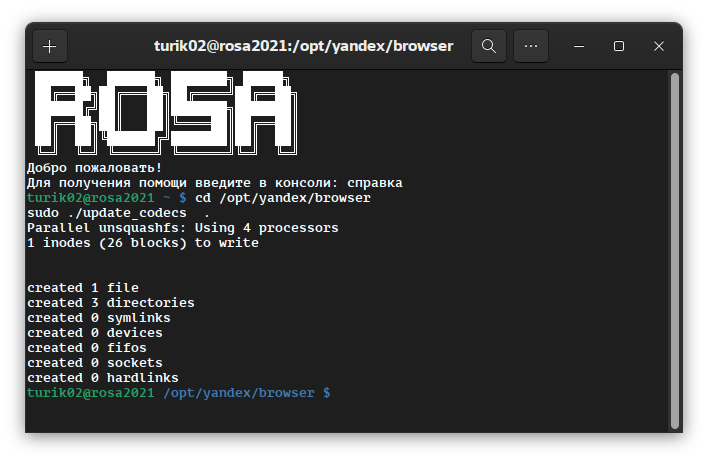Screen dimensions: 708x461
Task: Click the line 'Для получения помощи введите в консоли: справка'
Action: click(214, 183)
